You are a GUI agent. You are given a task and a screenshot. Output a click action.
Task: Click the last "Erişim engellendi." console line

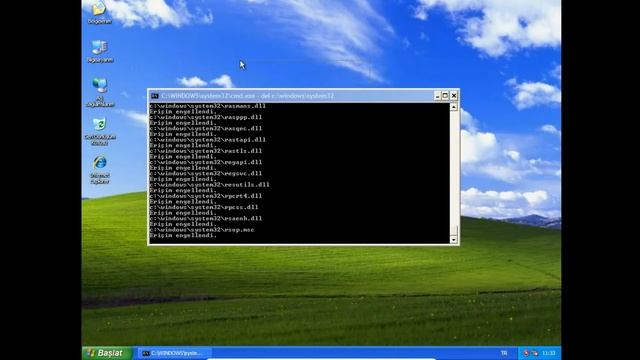[x=183, y=236]
